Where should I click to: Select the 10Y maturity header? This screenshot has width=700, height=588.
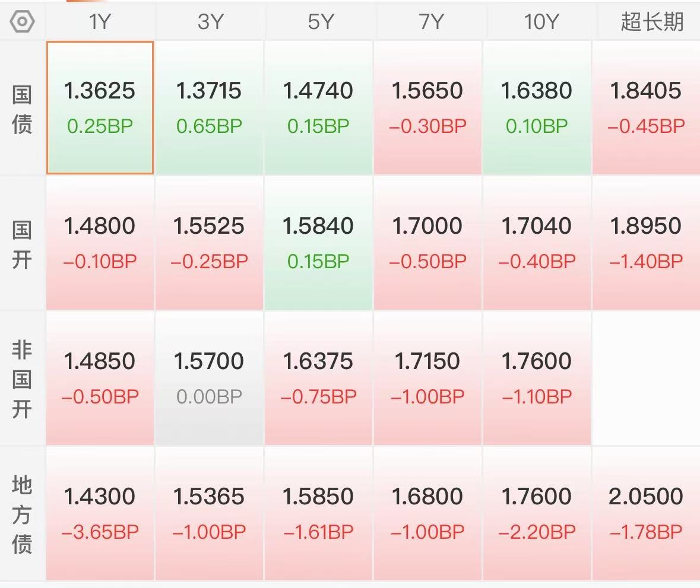(537, 22)
